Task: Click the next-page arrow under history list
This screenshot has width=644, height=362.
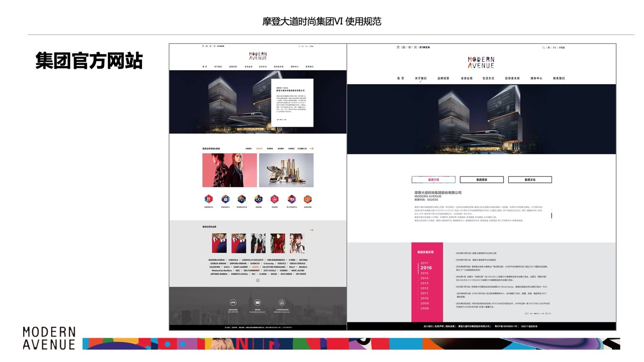Action: (542, 313)
